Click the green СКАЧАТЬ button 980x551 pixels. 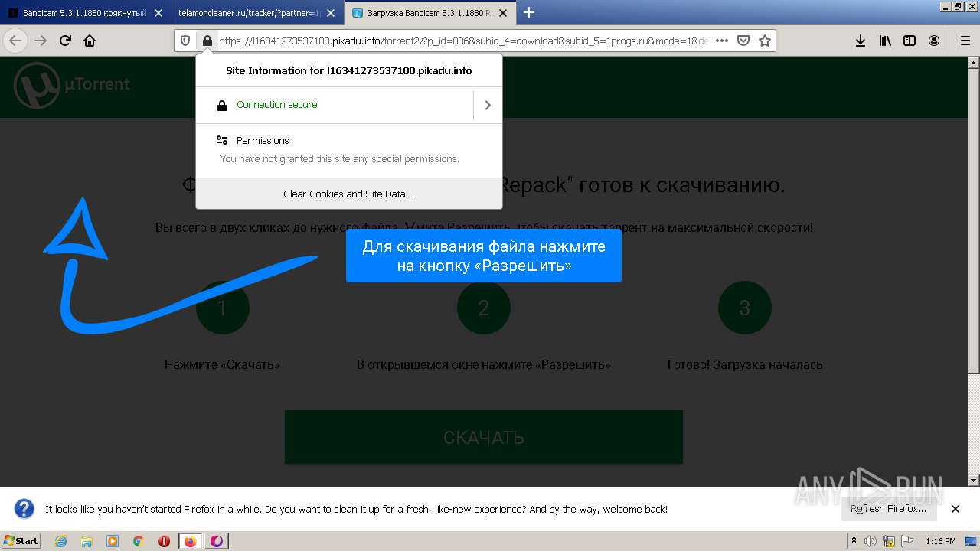pos(484,437)
